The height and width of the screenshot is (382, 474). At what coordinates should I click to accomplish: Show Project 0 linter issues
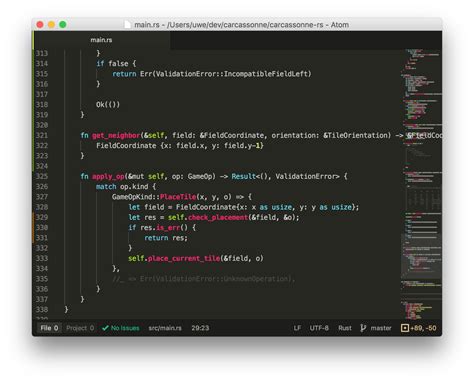(80, 328)
